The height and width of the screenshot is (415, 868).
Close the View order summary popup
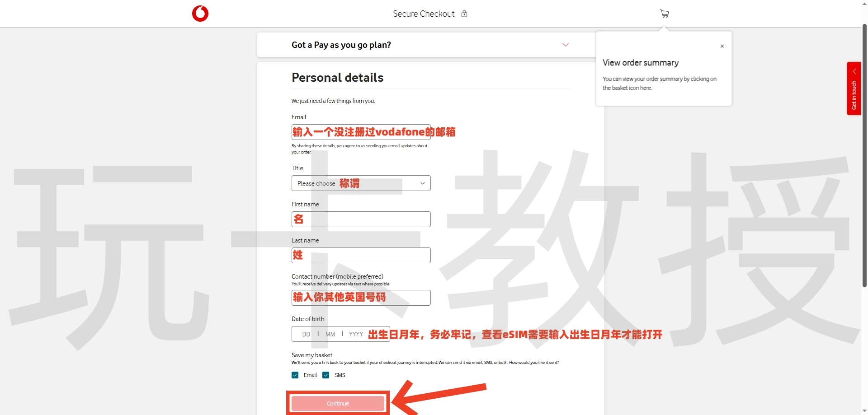[x=722, y=46]
